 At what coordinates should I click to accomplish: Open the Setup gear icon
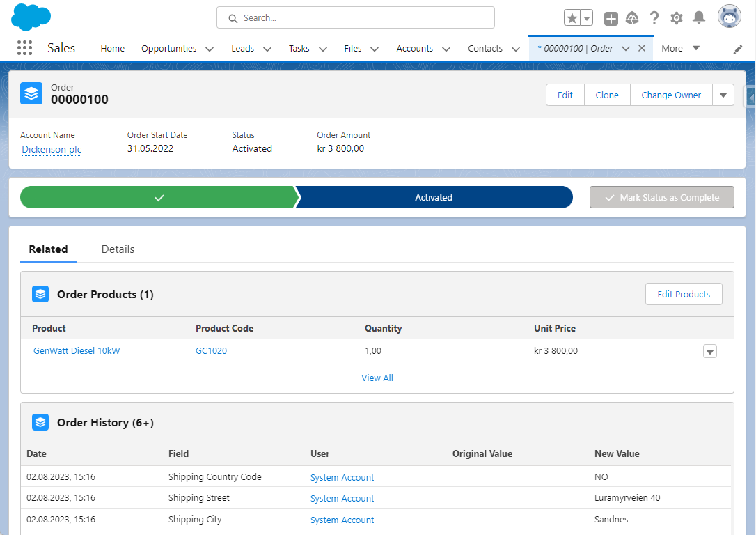coord(677,18)
